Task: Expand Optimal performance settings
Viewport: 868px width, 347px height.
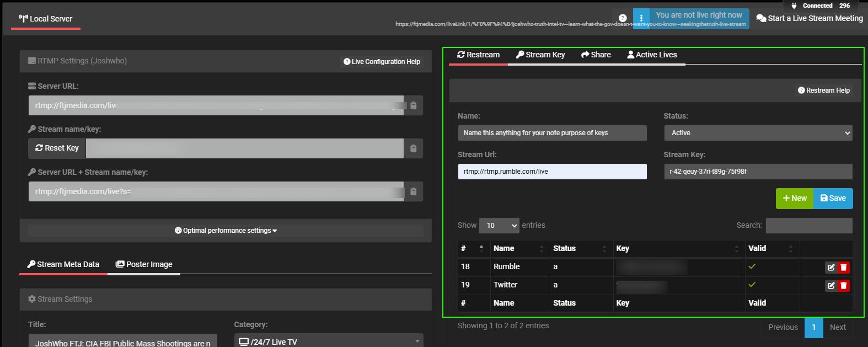Action: pos(226,231)
